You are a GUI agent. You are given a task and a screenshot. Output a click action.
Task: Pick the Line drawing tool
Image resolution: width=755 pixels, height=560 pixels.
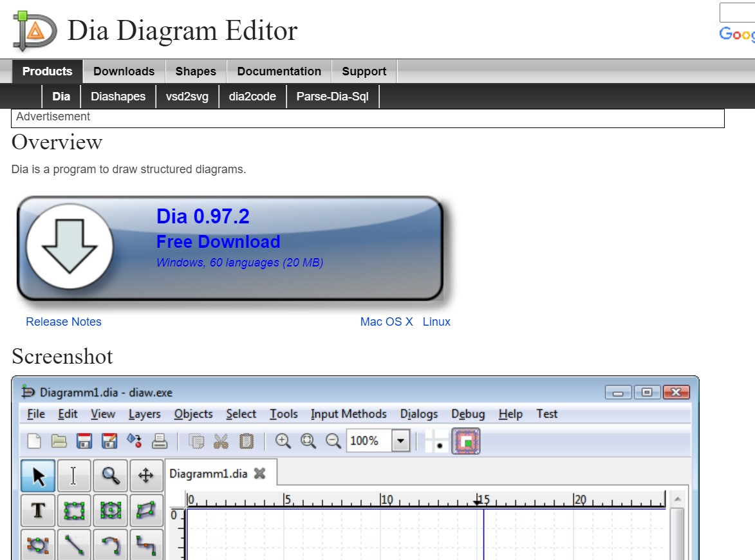pyautogui.click(x=73, y=545)
